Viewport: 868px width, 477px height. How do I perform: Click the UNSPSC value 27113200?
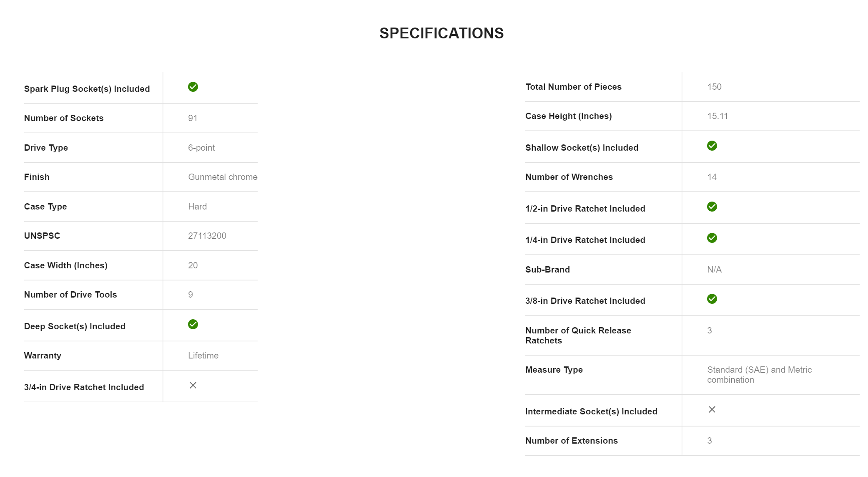click(207, 236)
